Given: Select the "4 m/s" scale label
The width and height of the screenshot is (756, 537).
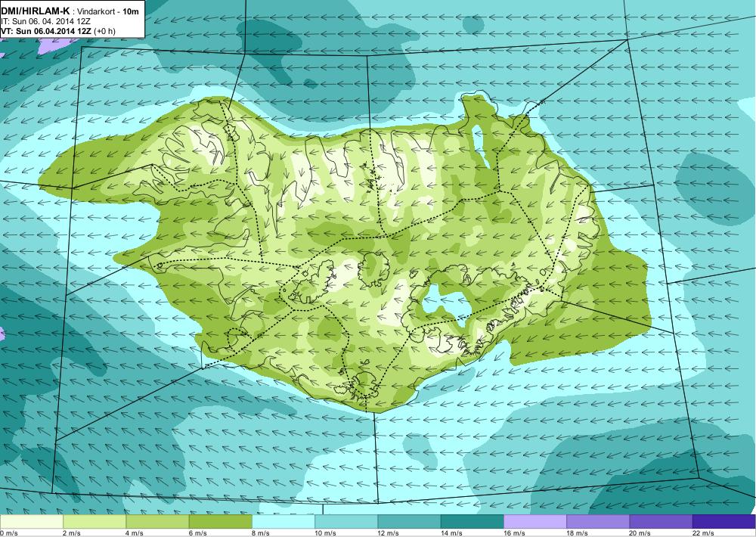Looking at the screenshot, I should 135,533.
